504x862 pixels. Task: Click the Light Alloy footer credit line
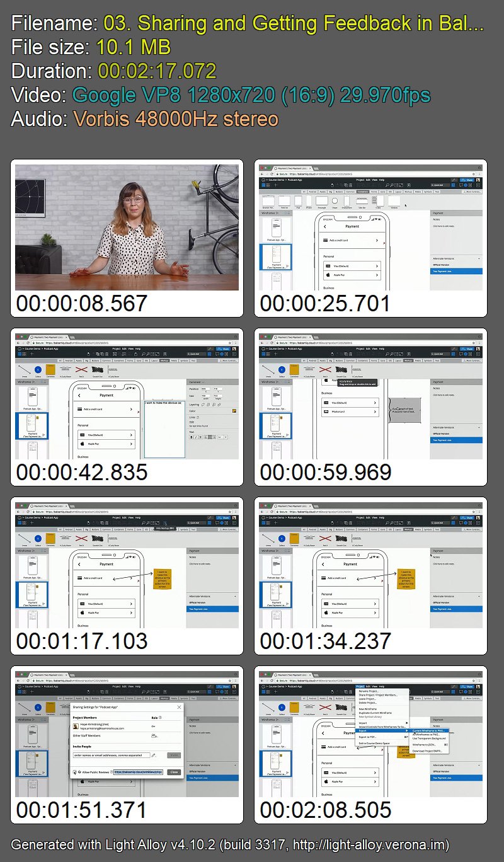coord(230,844)
